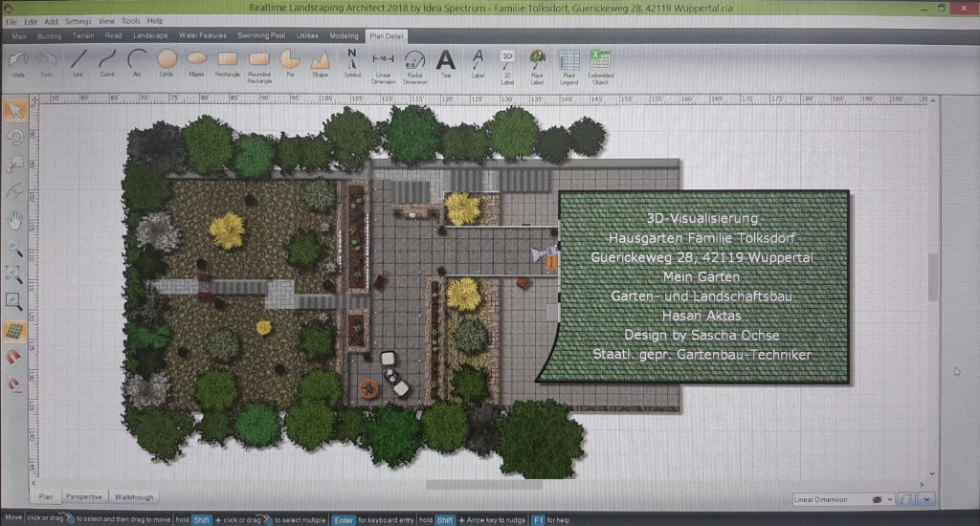Toggle visibility eye in layer selector
Viewport: 980px width, 526px height.
tap(877, 499)
